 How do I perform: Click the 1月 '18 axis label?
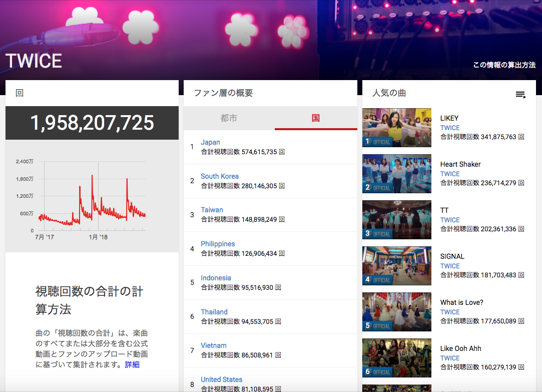pyautogui.click(x=98, y=237)
